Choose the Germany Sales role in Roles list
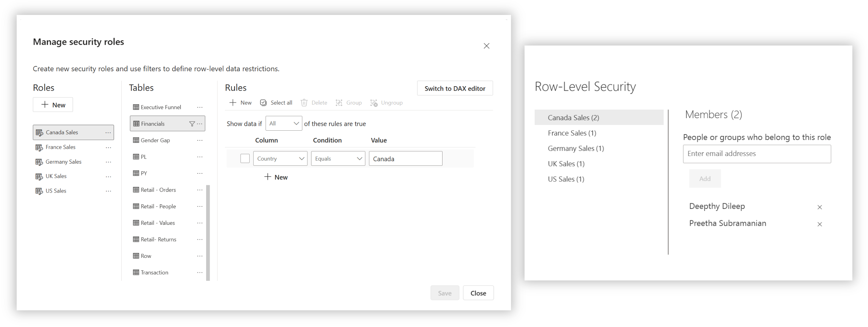 (x=63, y=162)
